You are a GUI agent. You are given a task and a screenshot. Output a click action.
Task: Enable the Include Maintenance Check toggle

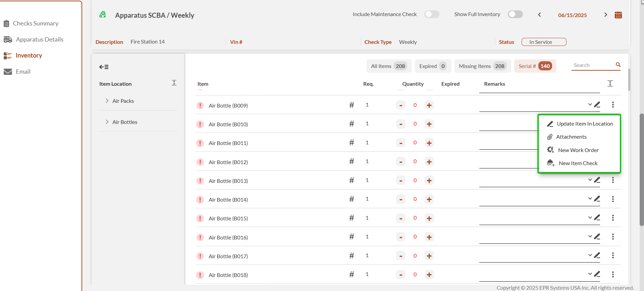point(432,14)
